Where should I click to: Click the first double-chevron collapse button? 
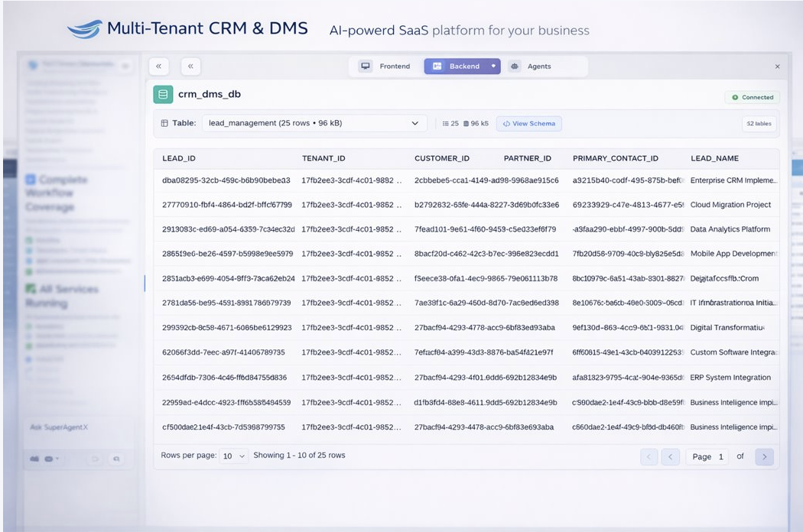point(158,66)
